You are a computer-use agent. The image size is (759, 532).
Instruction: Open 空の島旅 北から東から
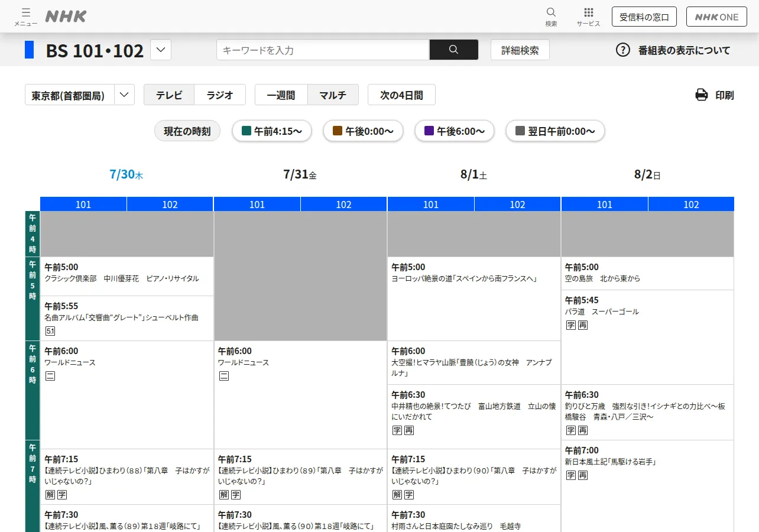pyautogui.click(x=602, y=278)
